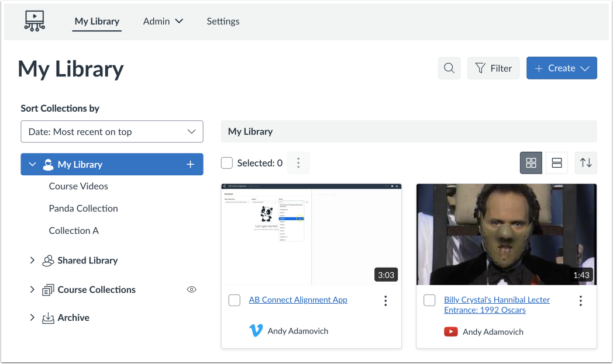Expand the Shared Library section
The width and height of the screenshot is (613, 364).
pyautogui.click(x=32, y=260)
